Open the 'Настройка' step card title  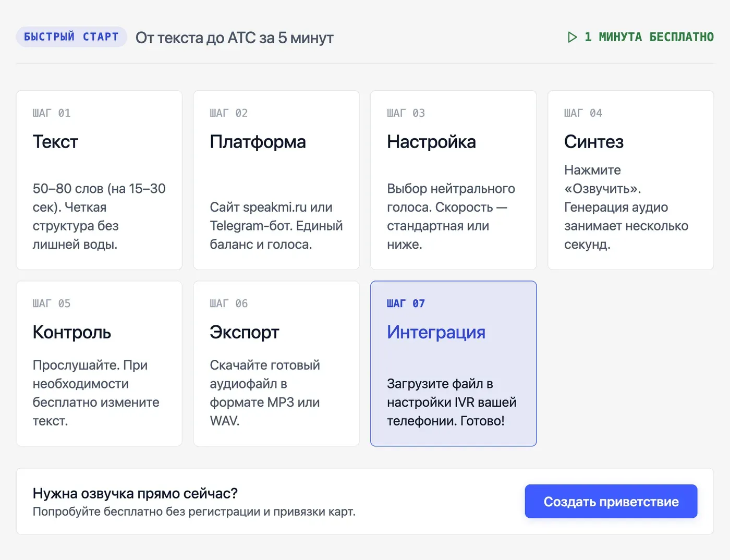(x=431, y=142)
